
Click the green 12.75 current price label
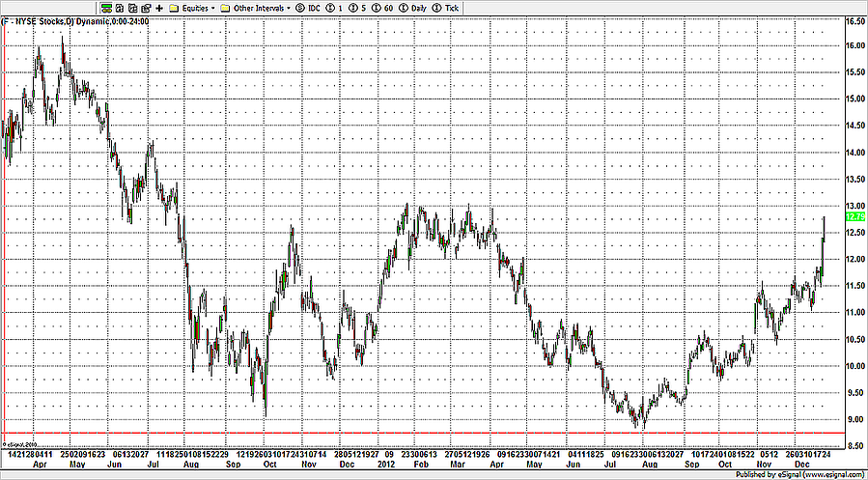[854, 217]
